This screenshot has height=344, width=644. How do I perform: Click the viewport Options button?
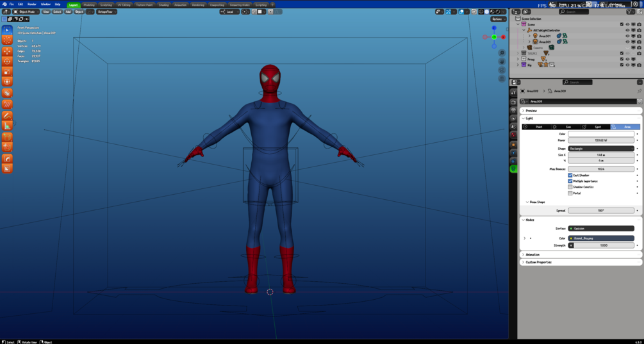tap(498, 19)
